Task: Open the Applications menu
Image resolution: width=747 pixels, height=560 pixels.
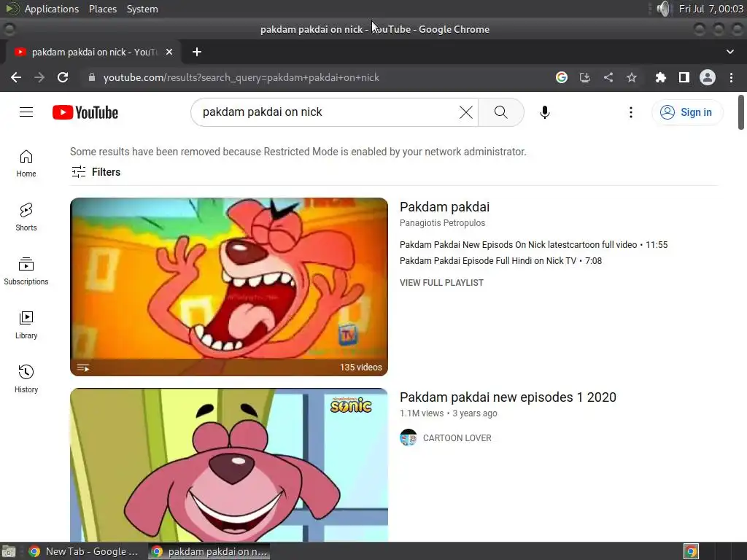Action: click(x=52, y=9)
